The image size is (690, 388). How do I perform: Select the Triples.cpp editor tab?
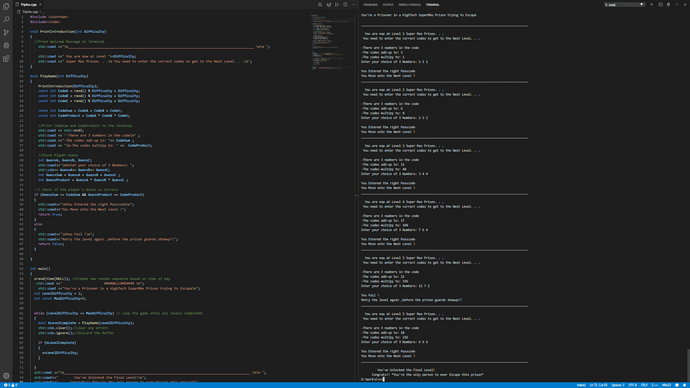pyautogui.click(x=29, y=4)
